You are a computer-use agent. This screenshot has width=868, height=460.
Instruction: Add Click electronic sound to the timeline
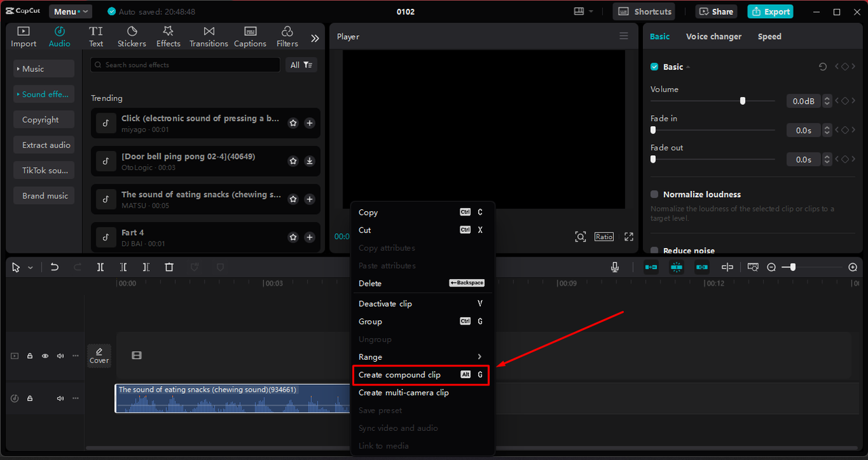[309, 123]
